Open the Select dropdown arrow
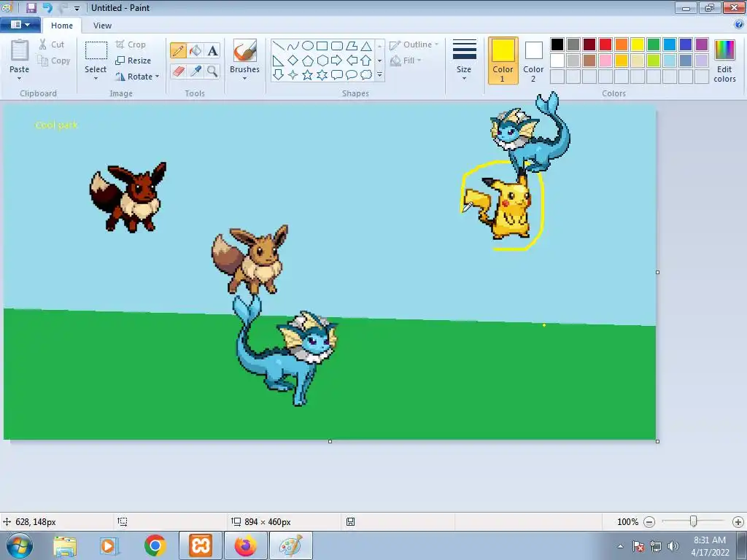 (x=96, y=79)
